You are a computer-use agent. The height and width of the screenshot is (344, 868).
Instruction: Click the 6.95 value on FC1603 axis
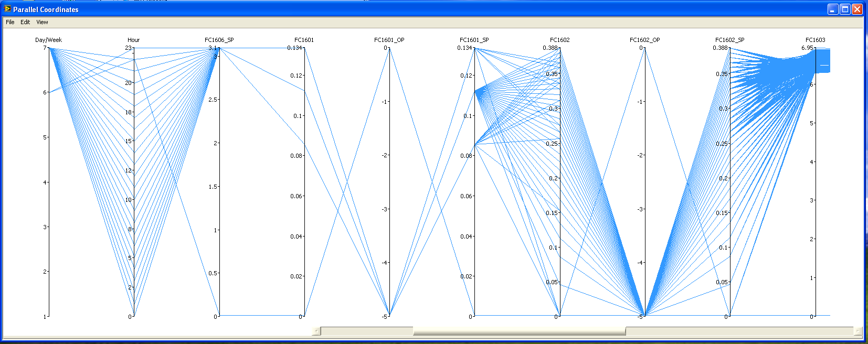tap(807, 48)
